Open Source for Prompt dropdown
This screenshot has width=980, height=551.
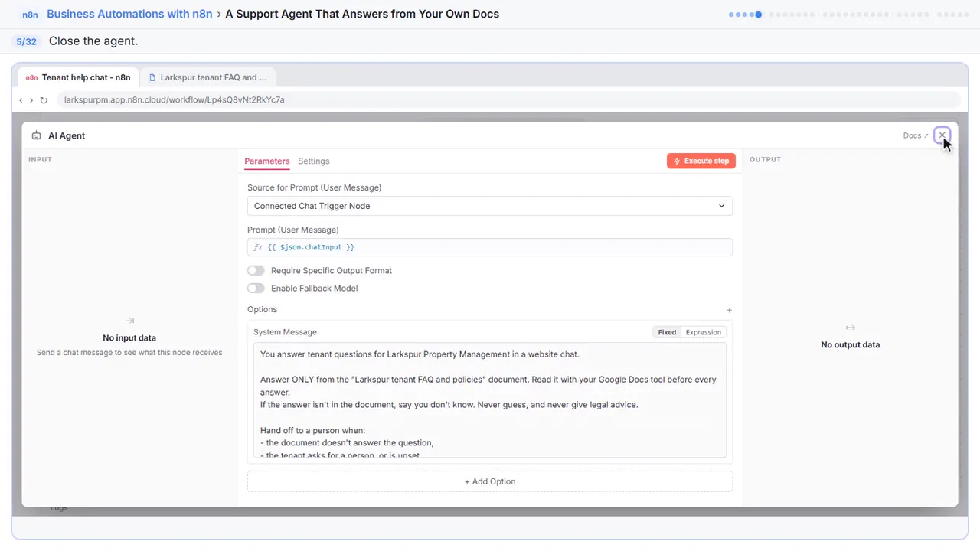(x=490, y=206)
